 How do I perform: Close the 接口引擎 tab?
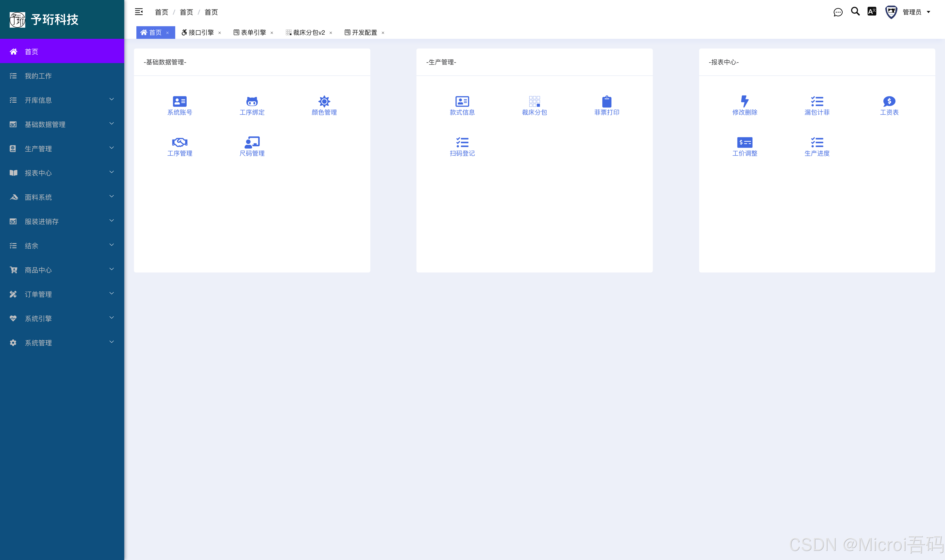coord(220,33)
